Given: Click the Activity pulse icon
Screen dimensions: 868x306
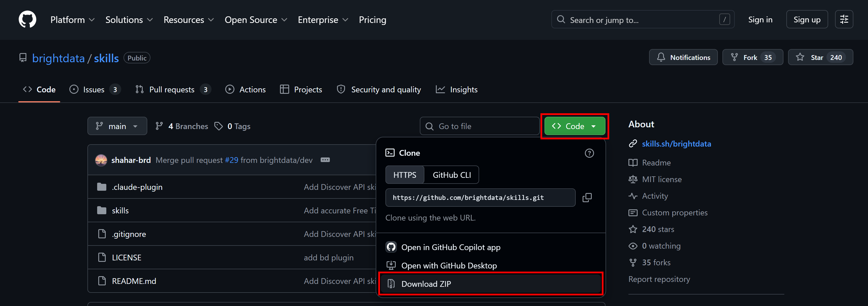Looking at the screenshot, I should [x=633, y=196].
